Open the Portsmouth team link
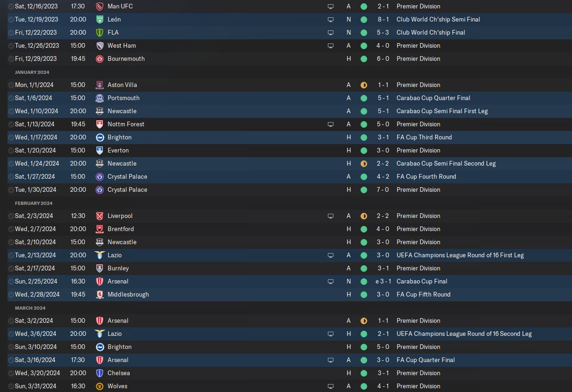The height and width of the screenshot is (392, 572). 123,98
